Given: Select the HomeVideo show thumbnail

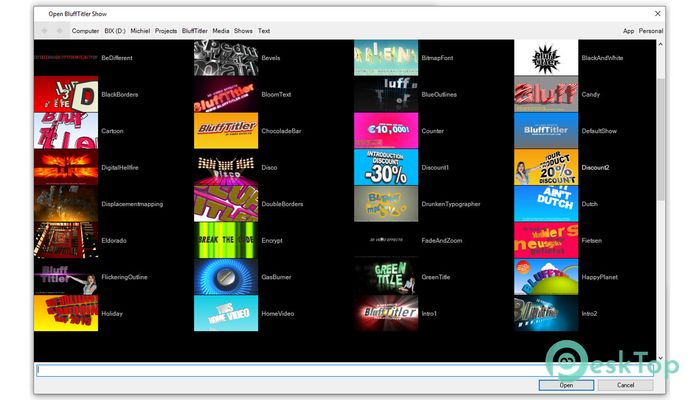Looking at the screenshot, I should click(226, 313).
